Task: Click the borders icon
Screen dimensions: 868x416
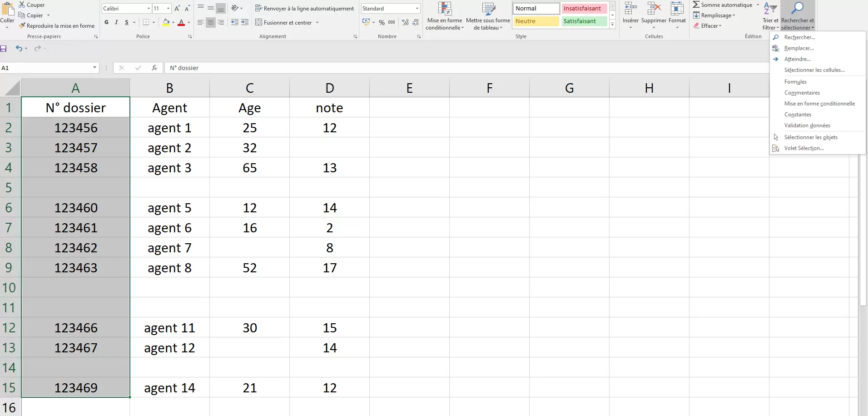Action: [x=146, y=22]
